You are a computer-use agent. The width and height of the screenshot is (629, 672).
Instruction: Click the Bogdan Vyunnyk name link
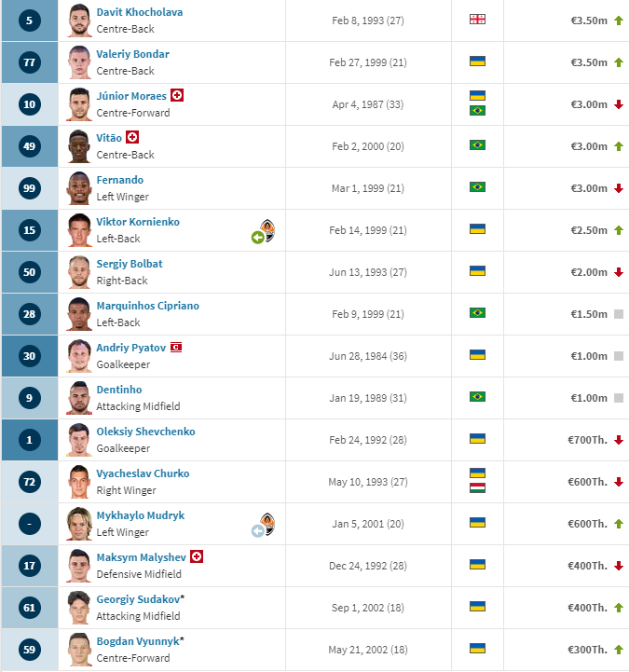[x=138, y=641]
